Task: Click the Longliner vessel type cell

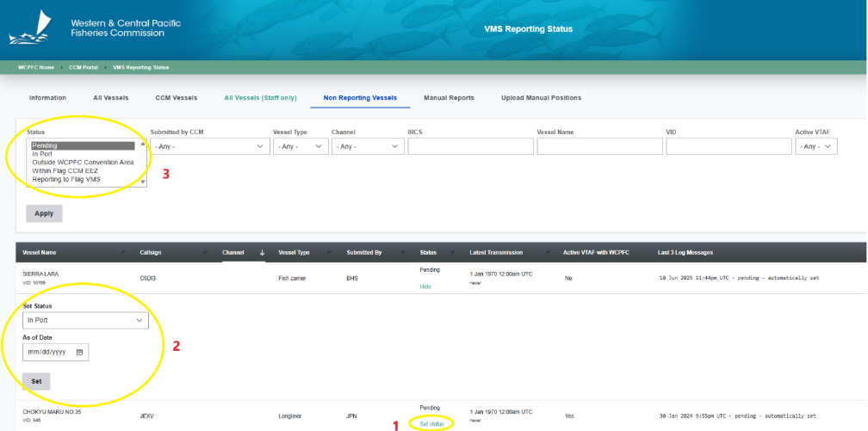Action: pyautogui.click(x=289, y=416)
